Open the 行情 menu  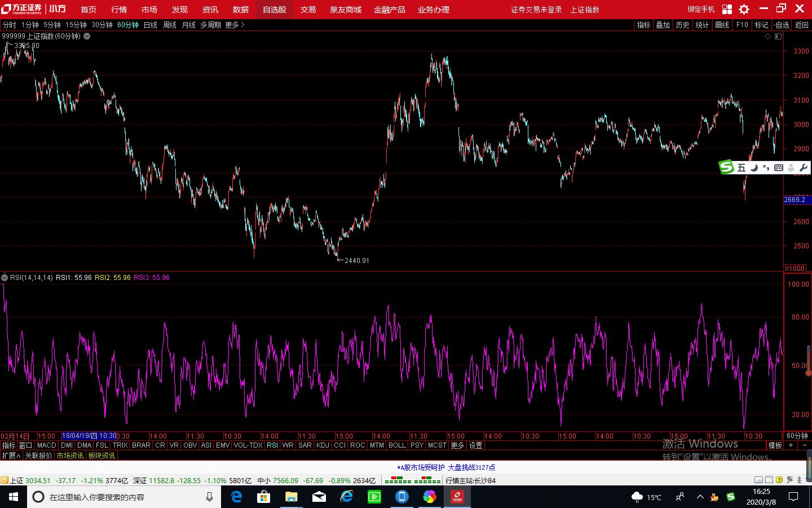[119, 10]
